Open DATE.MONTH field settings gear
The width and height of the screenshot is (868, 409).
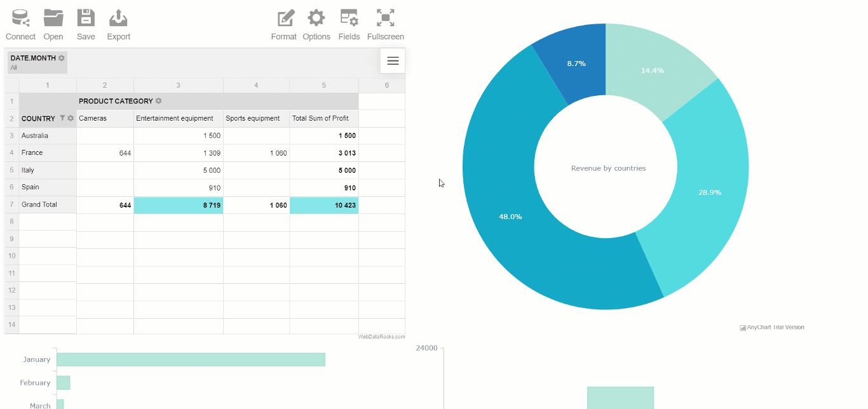62,58
